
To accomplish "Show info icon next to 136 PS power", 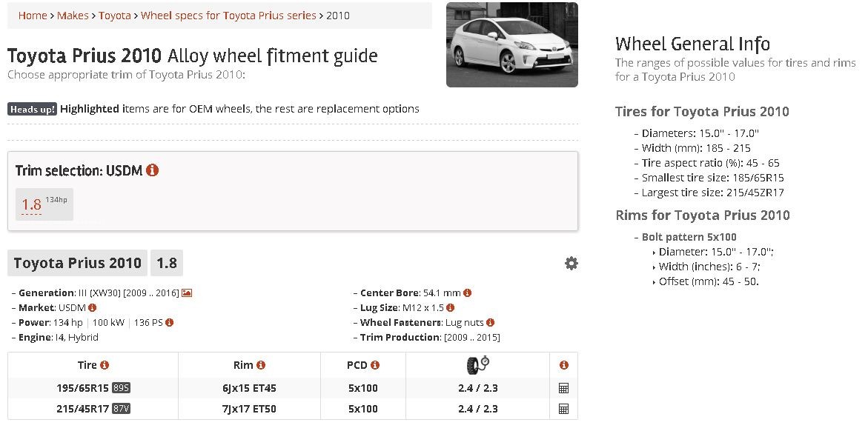I will 170,322.
